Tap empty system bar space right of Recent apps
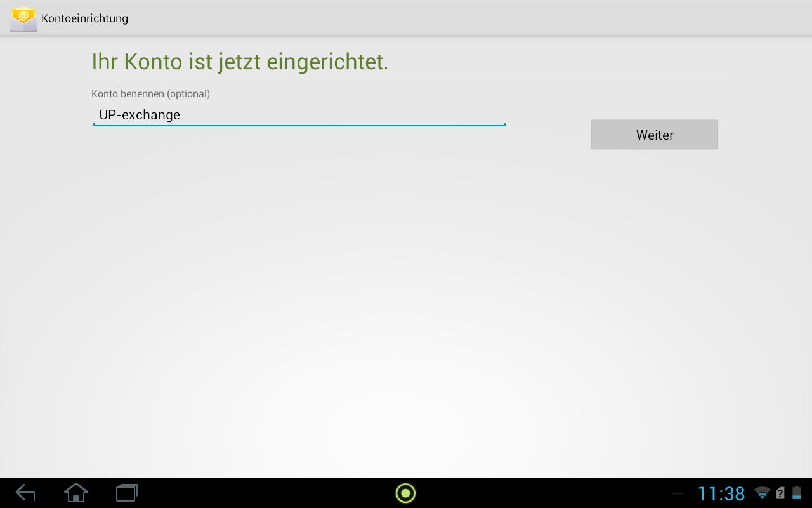 pos(254,493)
